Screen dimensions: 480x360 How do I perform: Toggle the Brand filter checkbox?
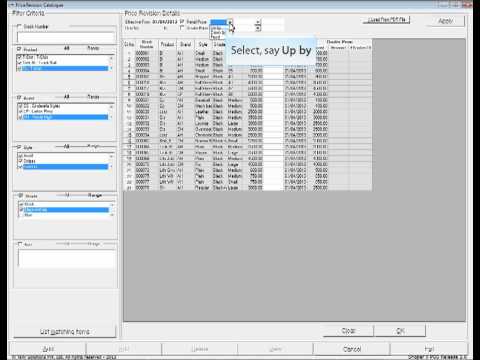pyautogui.click(x=19, y=98)
